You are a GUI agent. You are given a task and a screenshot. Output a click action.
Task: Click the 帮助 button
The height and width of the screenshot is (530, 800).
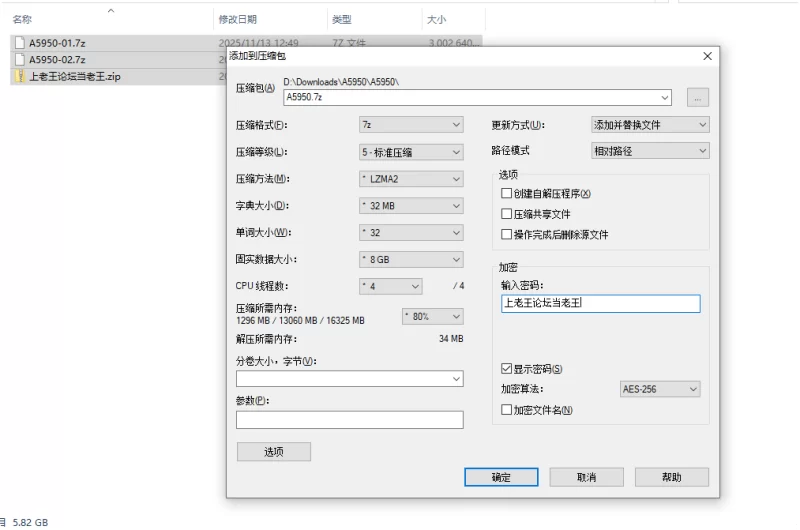coord(671,477)
